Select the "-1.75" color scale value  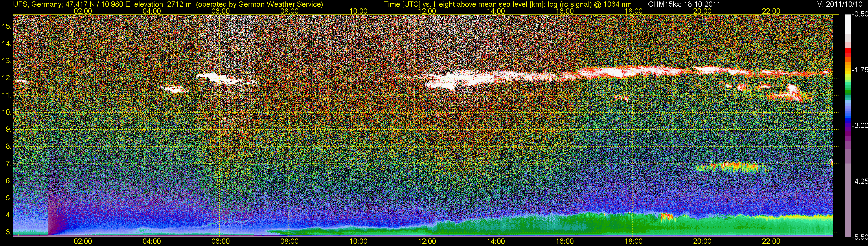coord(860,70)
